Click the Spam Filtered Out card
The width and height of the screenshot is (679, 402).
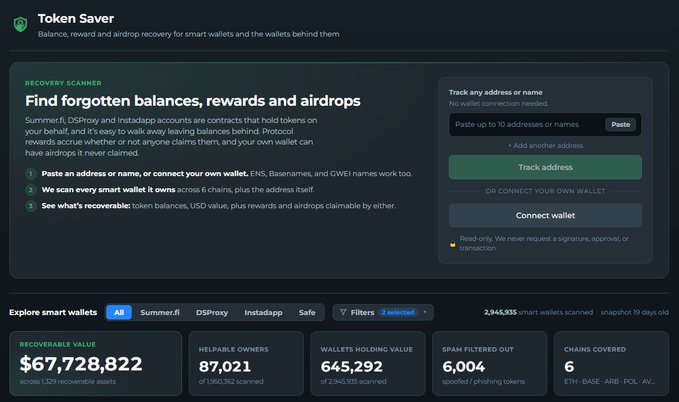[489, 363]
